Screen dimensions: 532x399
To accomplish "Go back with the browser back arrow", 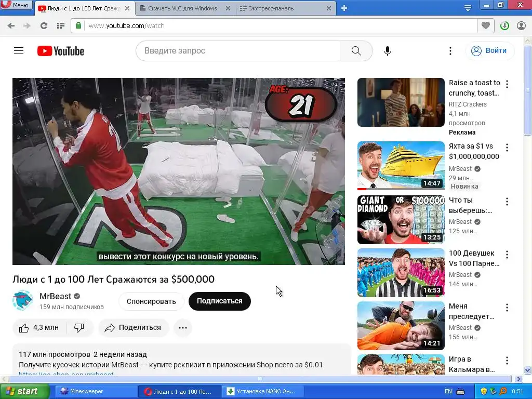I will (11, 26).
